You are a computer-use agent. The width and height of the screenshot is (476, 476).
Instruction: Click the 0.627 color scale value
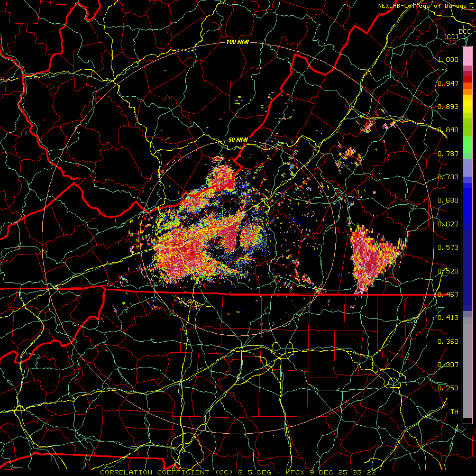tap(448, 224)
